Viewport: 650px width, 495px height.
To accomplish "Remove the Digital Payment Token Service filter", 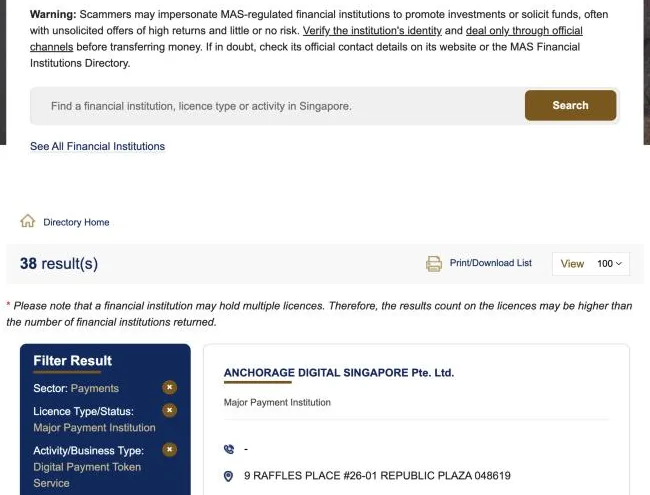I will pyautogui.click(x=169, y=450).
